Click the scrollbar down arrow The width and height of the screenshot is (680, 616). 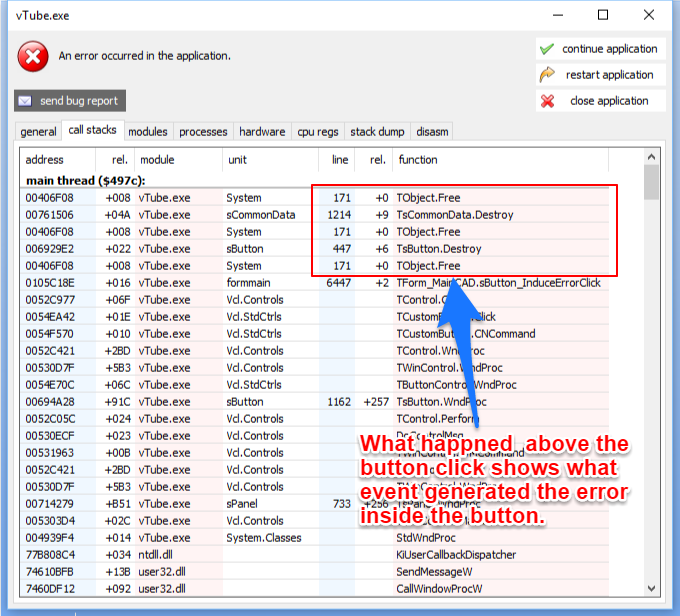tap(651, 590)
